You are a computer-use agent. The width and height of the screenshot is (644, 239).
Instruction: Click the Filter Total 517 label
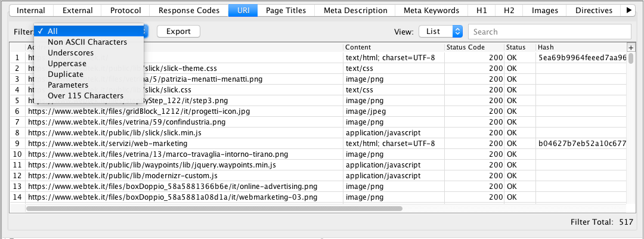[x=602, y=222]
